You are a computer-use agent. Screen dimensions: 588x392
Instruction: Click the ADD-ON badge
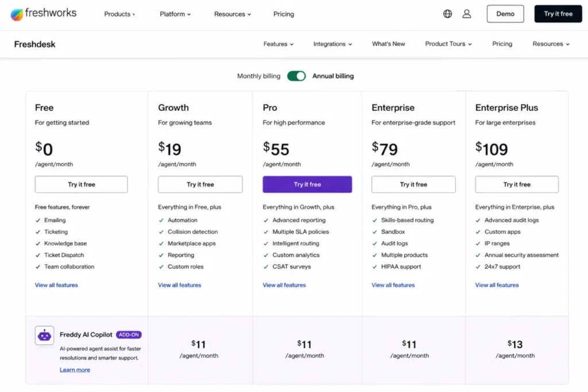129,335
